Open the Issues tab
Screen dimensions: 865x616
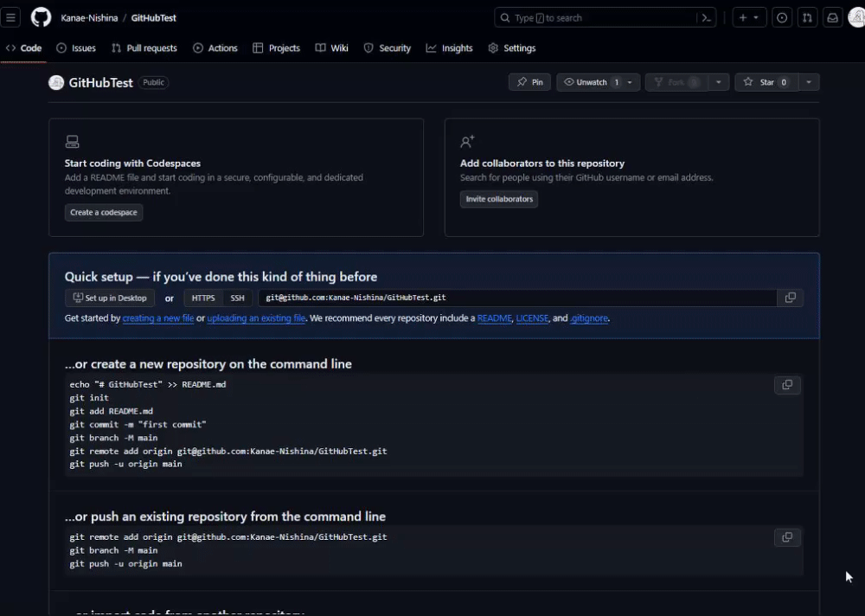[x=76, y=48]
